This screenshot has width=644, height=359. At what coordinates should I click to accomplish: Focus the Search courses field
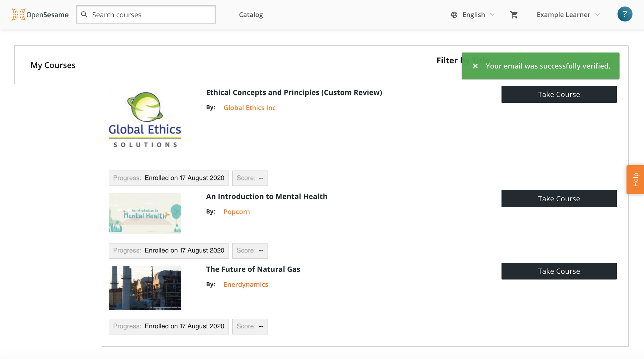point(146,14)
